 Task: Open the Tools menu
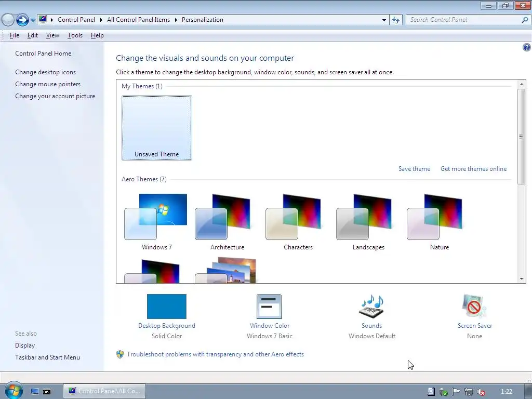pyautogui.click(x=75, y=35)
